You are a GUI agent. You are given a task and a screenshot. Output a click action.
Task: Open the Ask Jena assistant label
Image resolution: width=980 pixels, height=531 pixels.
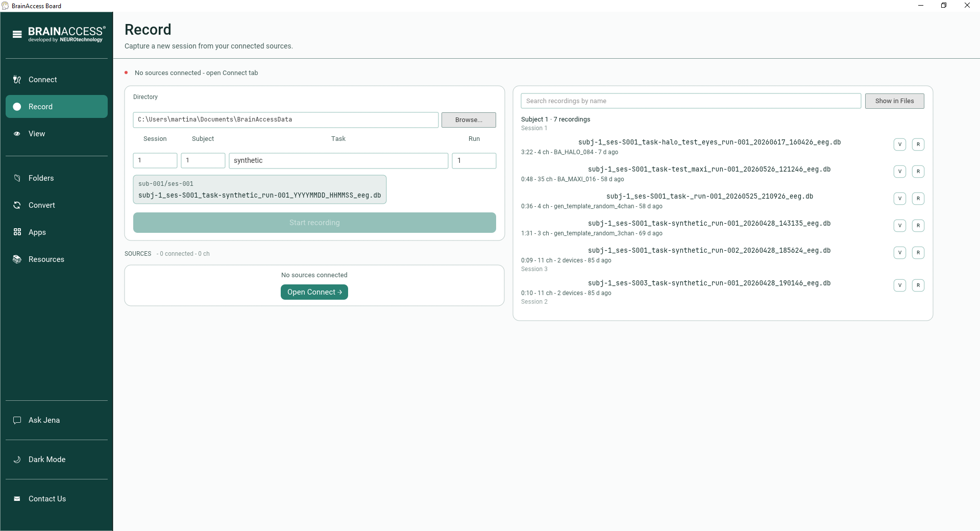click(44, 420)
